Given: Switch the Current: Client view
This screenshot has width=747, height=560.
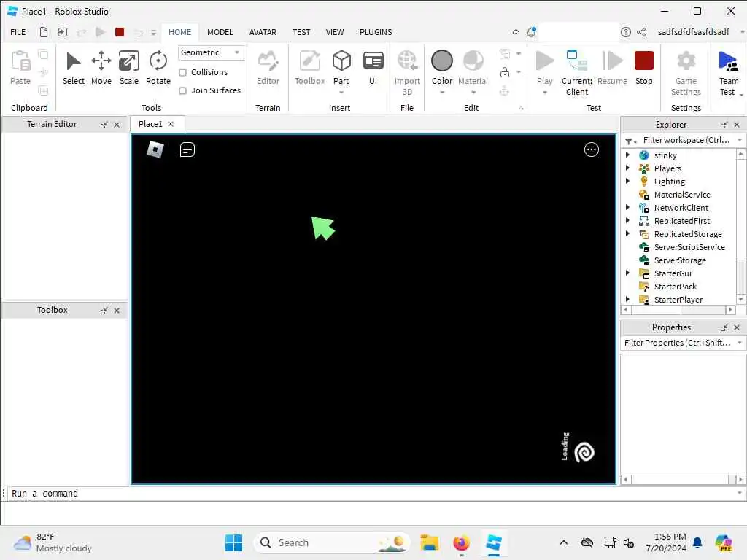Looking at the screenshot, I should [x=577, y=73].
